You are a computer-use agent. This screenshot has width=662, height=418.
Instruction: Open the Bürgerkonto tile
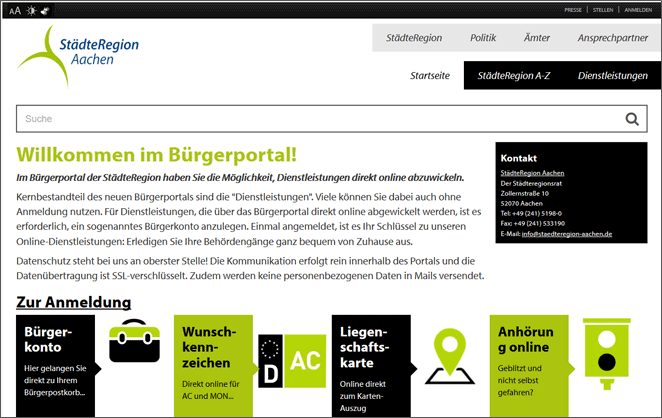[x=55, y=366]
